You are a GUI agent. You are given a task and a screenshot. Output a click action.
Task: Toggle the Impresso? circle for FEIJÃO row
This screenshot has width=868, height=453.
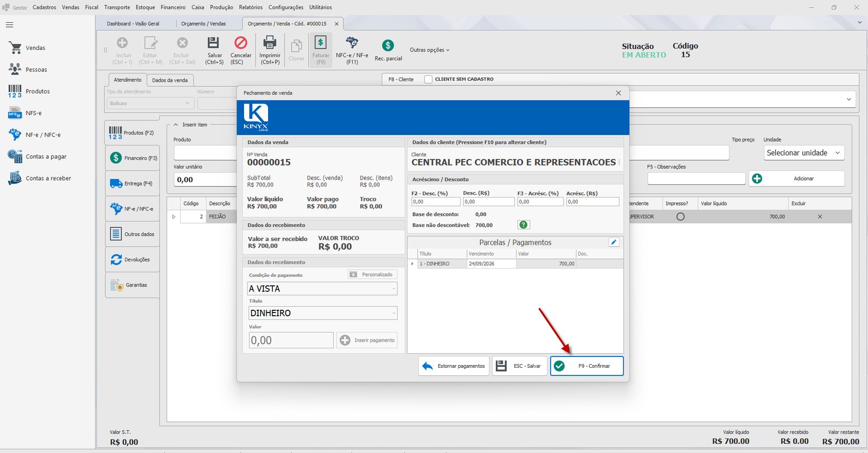[x=680, y=216]
